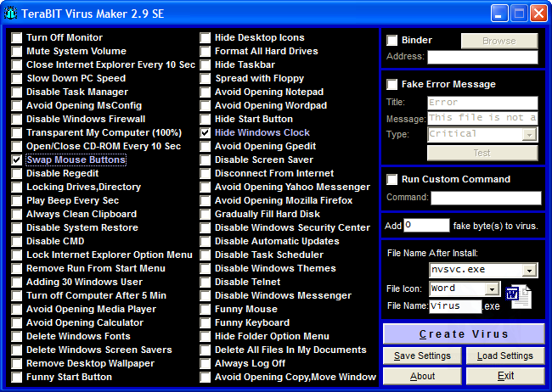Screen dimensions: 552x392
Task: Expand the File Icon dropdown
Action: [494, 288]
